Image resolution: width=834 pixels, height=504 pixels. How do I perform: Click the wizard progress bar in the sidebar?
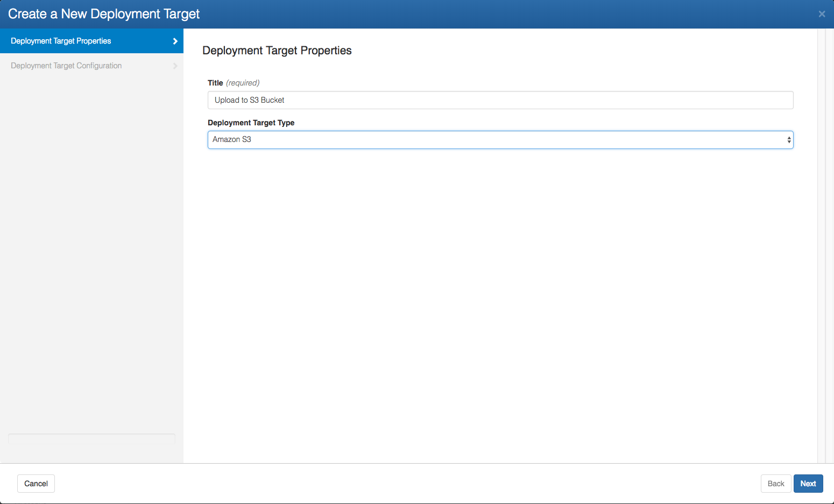tap(91, 438)
